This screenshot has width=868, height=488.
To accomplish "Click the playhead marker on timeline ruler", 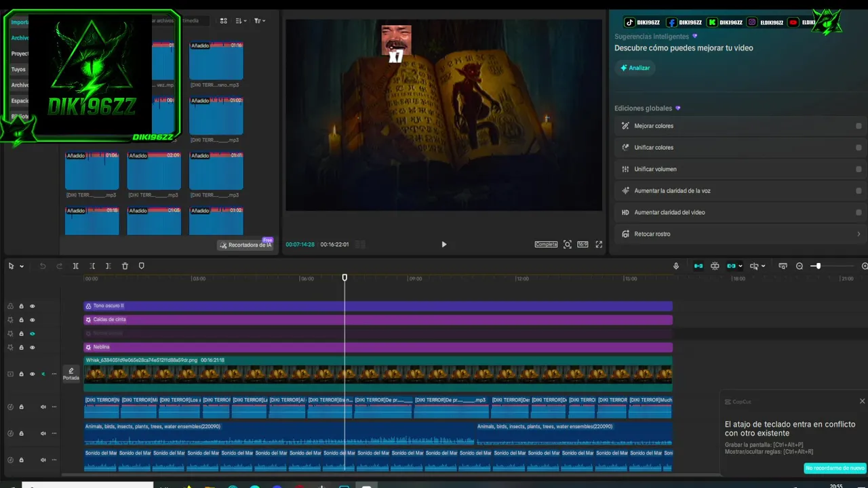I will tap(344, 278).
